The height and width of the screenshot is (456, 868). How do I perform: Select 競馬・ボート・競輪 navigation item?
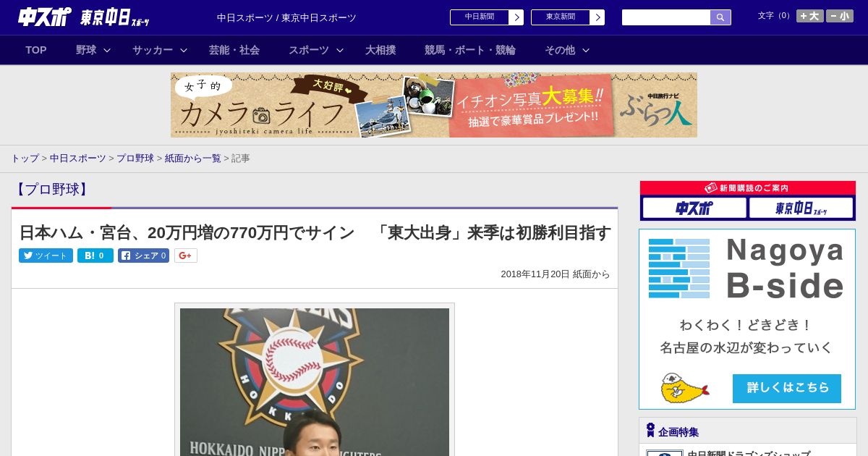(470, 50)
